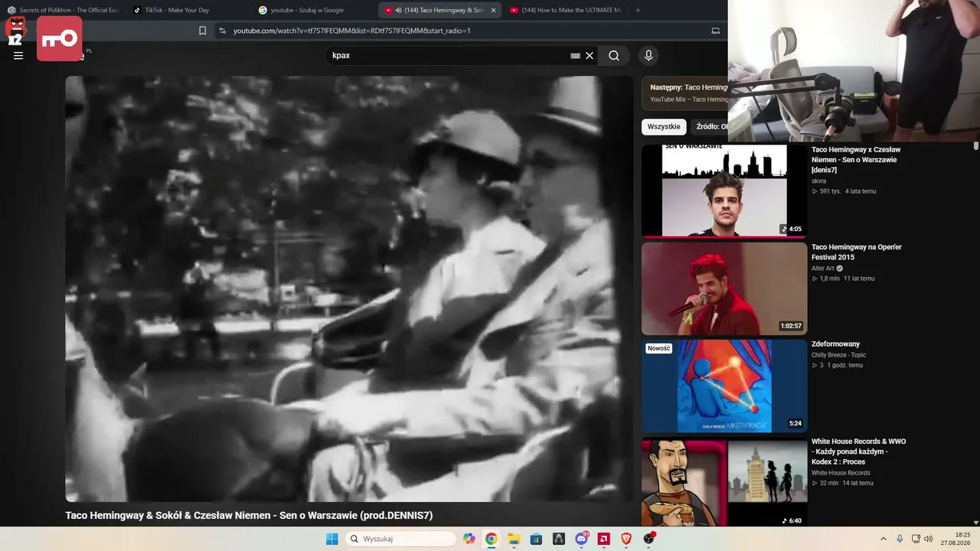Screen dimensions: 980x551
Task: Open File Explorer from the taskbar
Action: tap(514, 539)
